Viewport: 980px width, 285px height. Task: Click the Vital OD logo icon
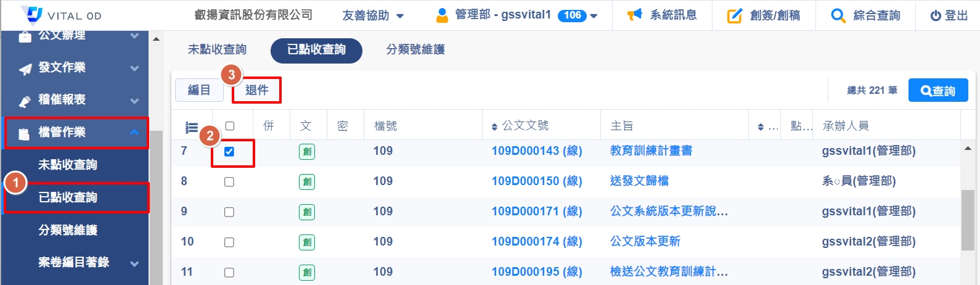32,14
